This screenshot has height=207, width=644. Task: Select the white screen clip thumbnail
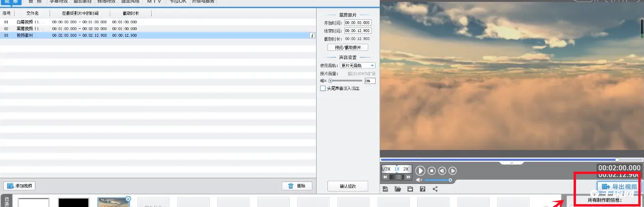(34, 202)
